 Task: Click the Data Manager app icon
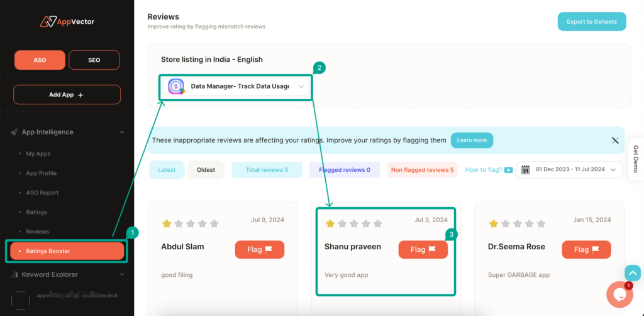pos(176,86)
